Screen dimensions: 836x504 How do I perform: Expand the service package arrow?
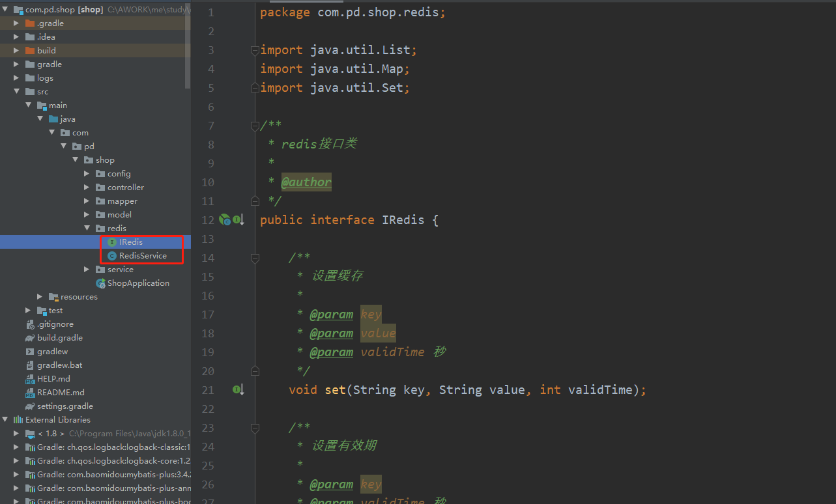tap(87, 270)
